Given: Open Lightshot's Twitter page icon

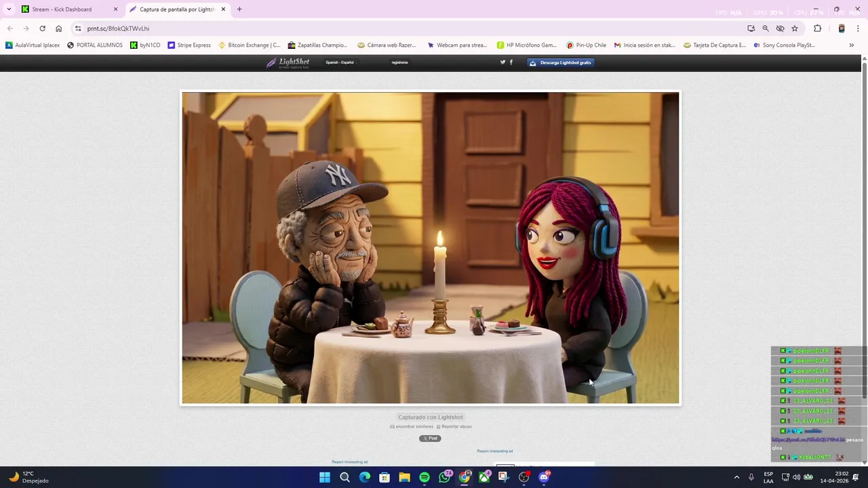Looking at the screenshot, I should point(502,62).
